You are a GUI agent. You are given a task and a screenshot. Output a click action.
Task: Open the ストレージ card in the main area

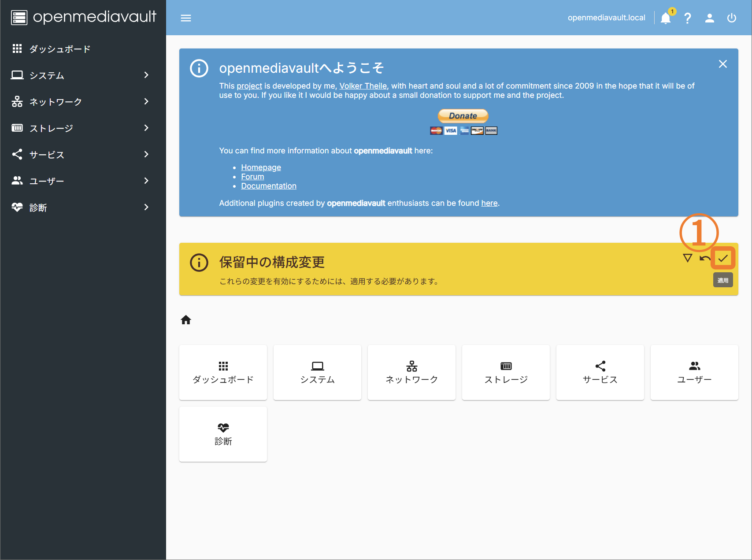[x=506, y=372]
